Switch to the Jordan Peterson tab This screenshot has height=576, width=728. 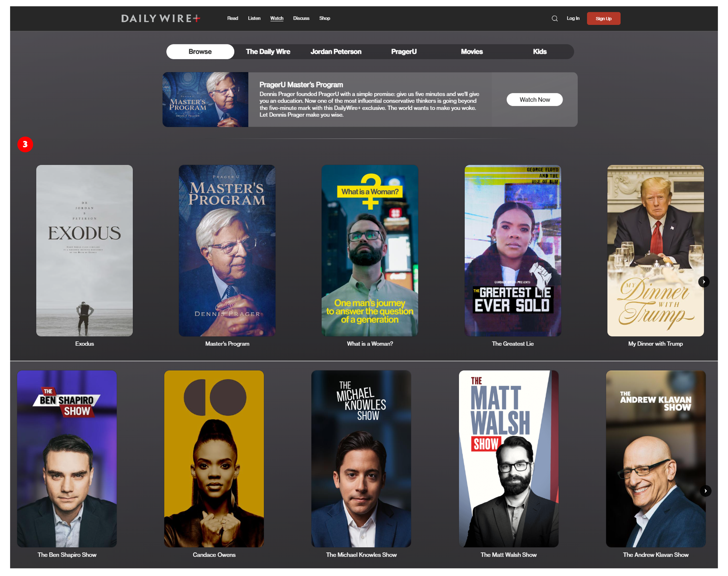[336, 52]
